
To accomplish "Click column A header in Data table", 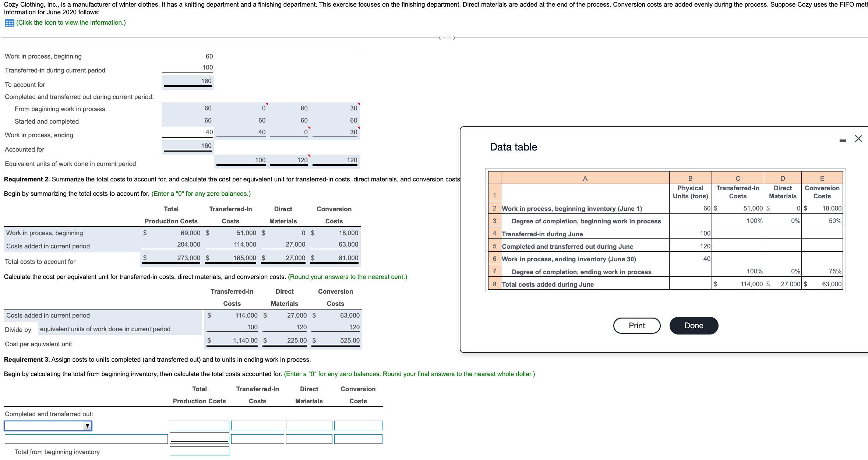I will (585, 178).
